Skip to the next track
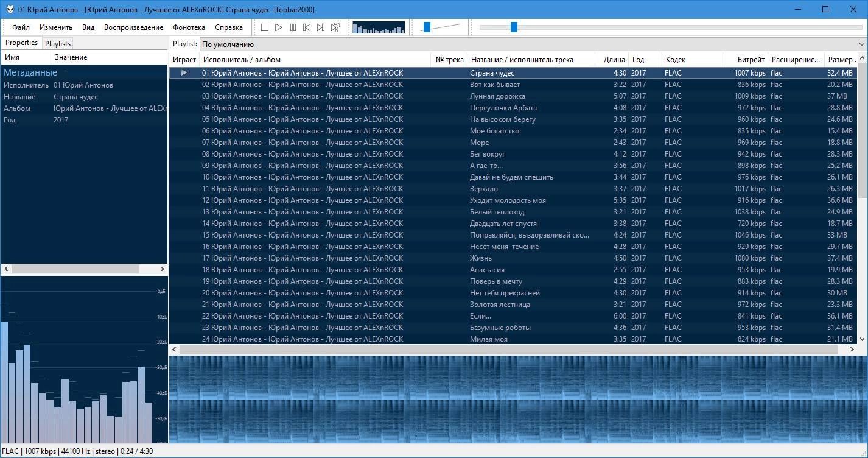Image resolution: width=868 pixels, height=458 pixels. (321, 27)
